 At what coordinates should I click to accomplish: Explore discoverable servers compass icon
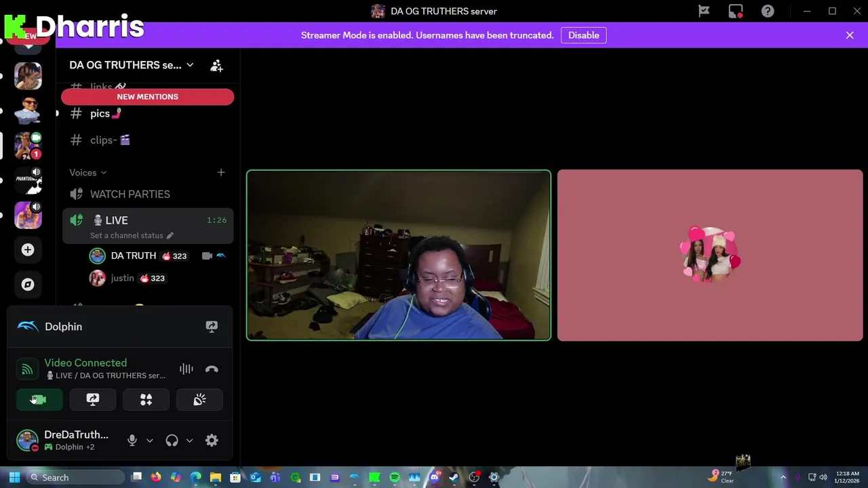(28, 285)
